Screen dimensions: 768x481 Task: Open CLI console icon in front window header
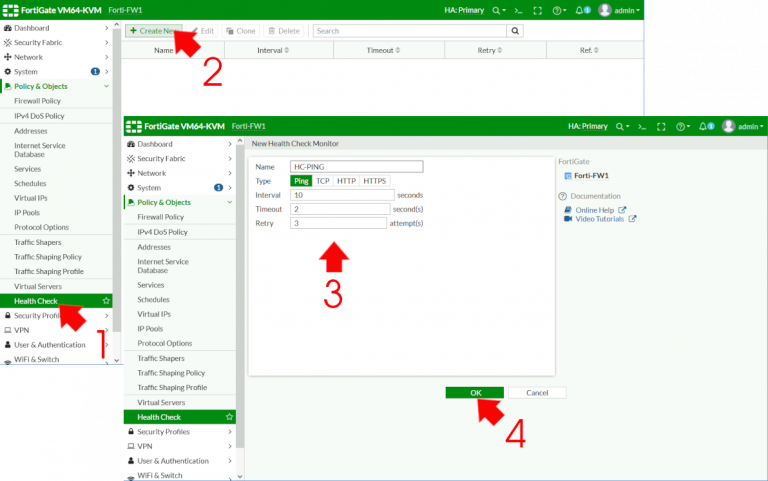[x=642, y=126]
